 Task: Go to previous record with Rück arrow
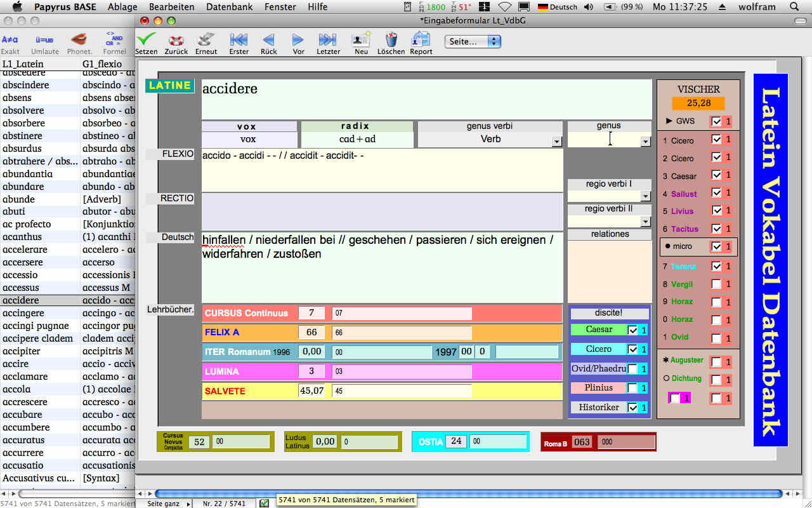268,39
